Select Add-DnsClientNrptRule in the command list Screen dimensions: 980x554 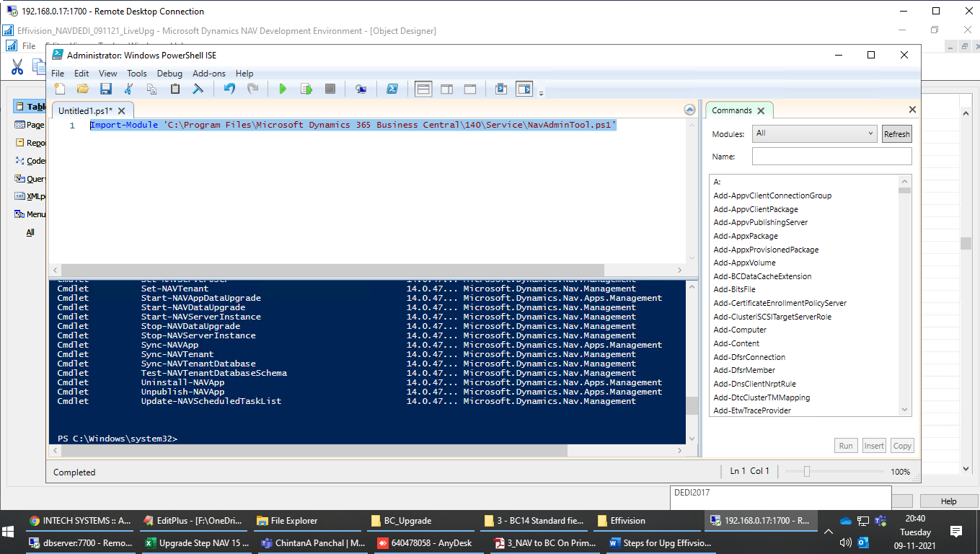click(754, 384)
